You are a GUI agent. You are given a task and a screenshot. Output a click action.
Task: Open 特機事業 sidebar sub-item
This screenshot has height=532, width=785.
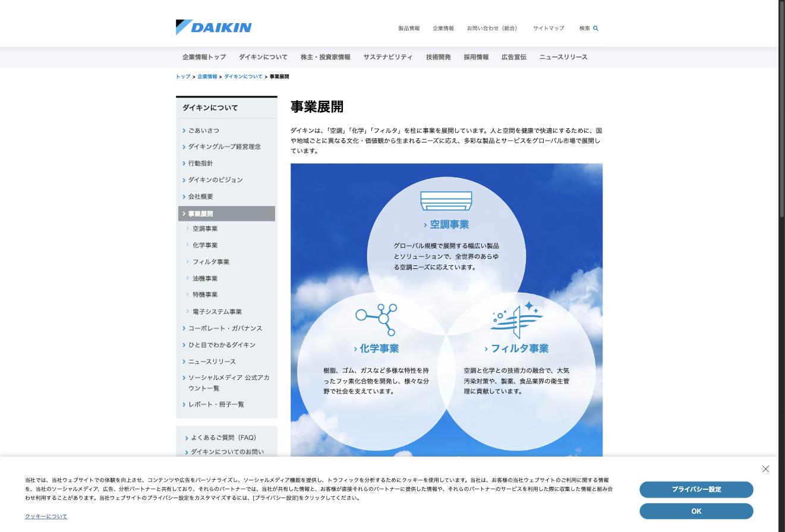(205, 294)
